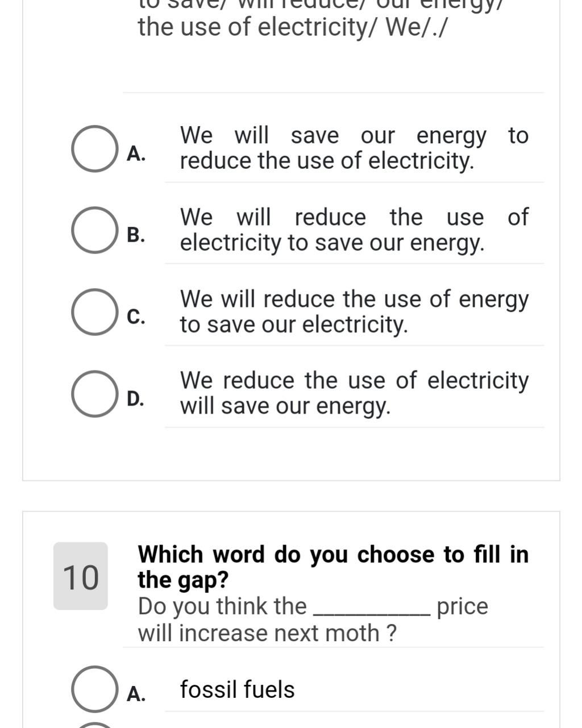
Task: Choose radio button B in the sentence question
Action: point(94,230)
